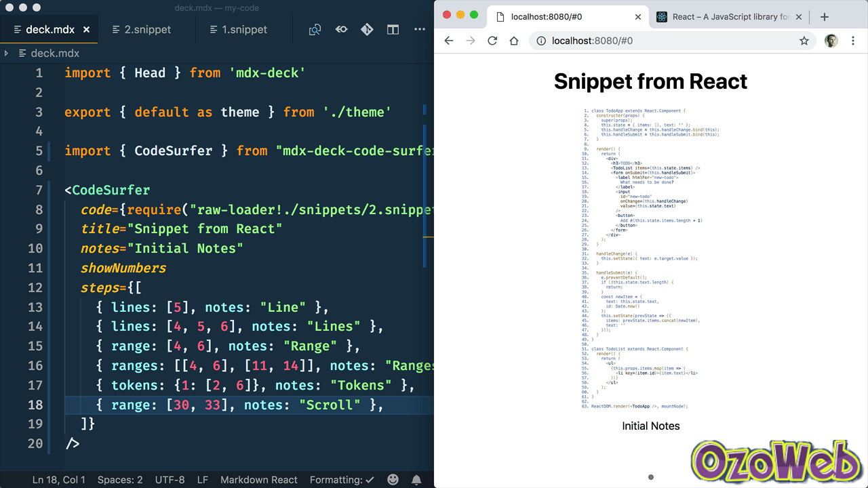Open the MDX preview from the editor toolbar
868x488 pixels.
pyautogui.click(x=315, y=30)
